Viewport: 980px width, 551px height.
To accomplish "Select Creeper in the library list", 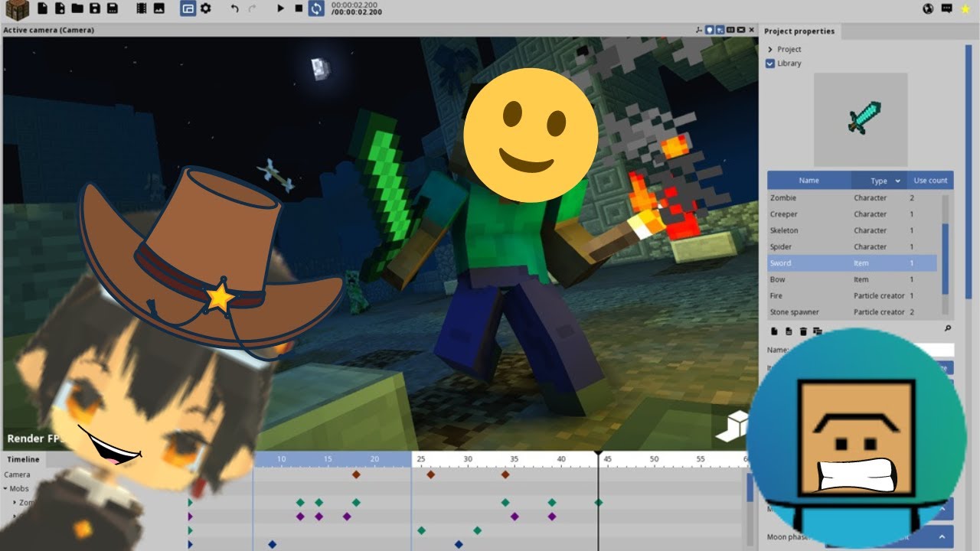I will pos(852,214).
